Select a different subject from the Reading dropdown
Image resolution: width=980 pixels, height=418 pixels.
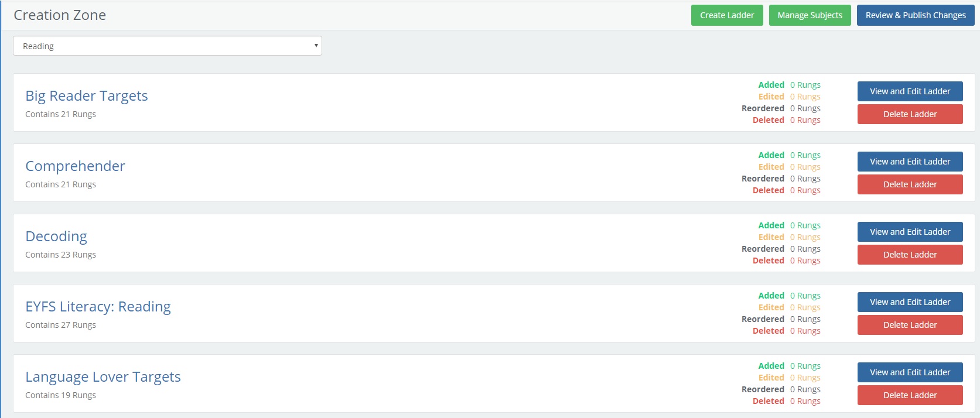(167, 46)
